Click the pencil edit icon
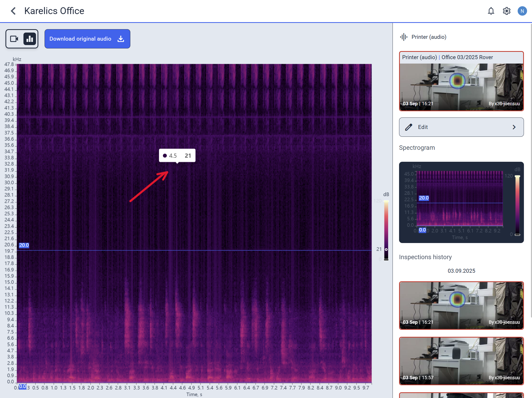Viewport: 532px width, 398px height. (408, 127)
